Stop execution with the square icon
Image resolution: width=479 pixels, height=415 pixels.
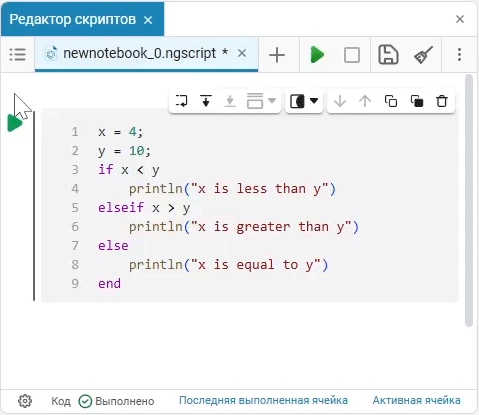(x=352, y=55)
